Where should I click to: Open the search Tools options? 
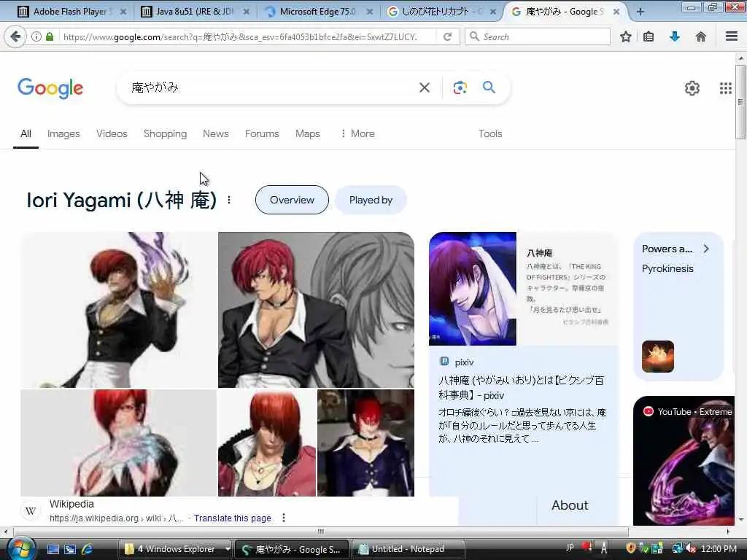tap(490, 134)
